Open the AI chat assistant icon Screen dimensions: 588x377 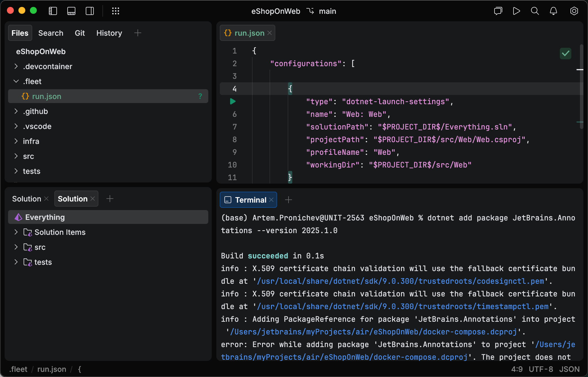(x=498, y=11)
